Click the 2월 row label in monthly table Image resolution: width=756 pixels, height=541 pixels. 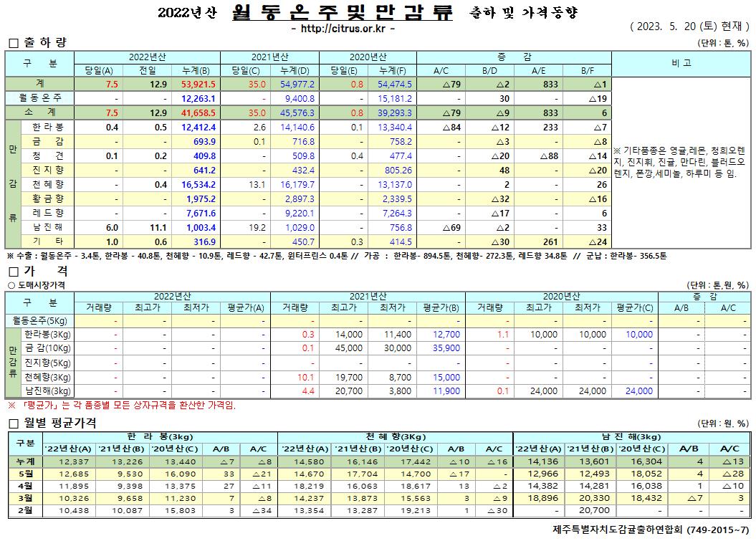point(24,509)
